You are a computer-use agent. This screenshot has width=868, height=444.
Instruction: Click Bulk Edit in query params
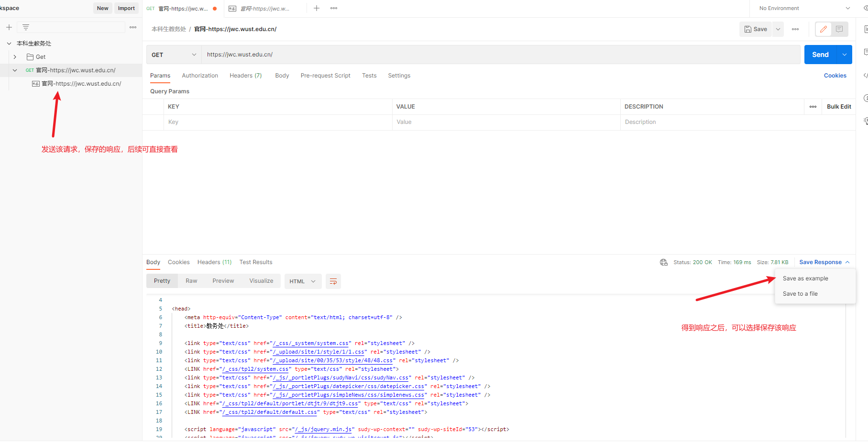point(839,107)
